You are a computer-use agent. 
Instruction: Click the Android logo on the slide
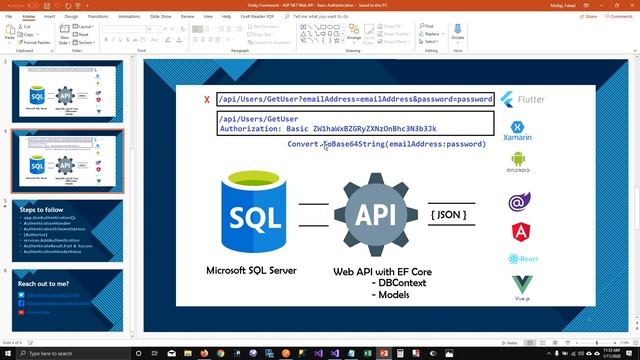(518, 162)
